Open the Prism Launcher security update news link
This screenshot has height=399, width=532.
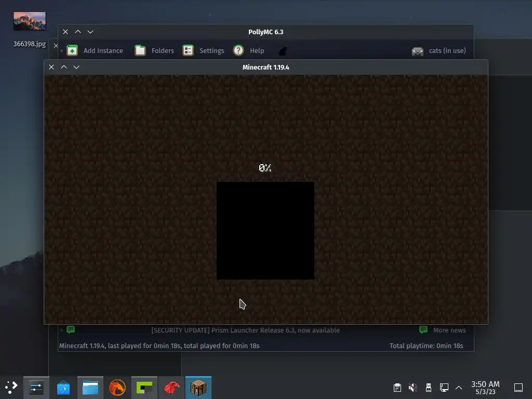[x=245, y=330]
